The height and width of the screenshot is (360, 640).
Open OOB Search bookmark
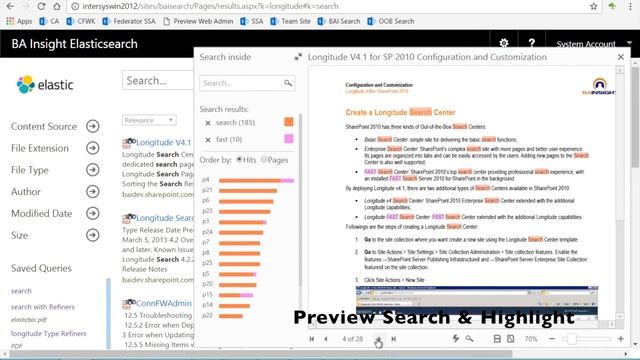pos(391,21)
